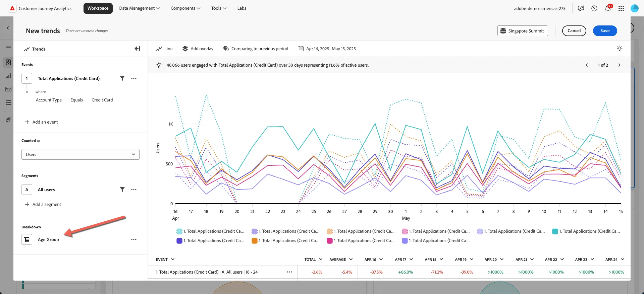644x294 pixels.
Task: Click the Save button
Action: (x=605, y=31)
